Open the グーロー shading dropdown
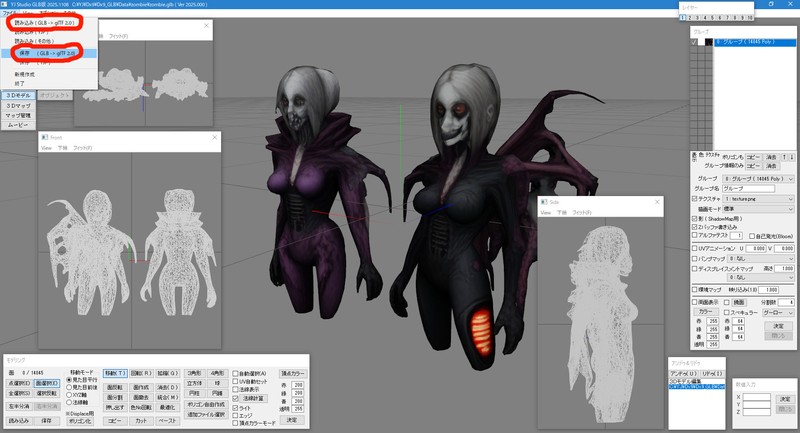This screenshot has height=433, width=800. (778, 313)
